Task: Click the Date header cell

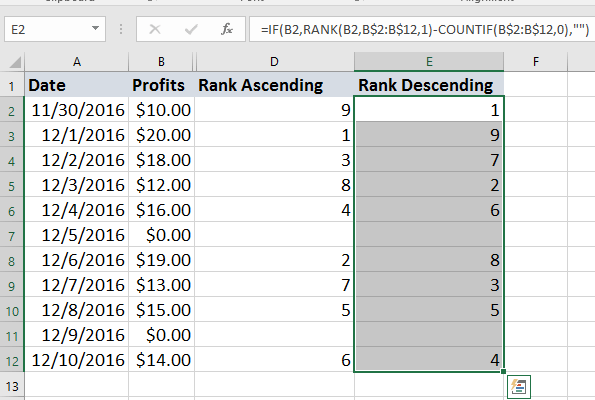Action: (x=77, y=85)
